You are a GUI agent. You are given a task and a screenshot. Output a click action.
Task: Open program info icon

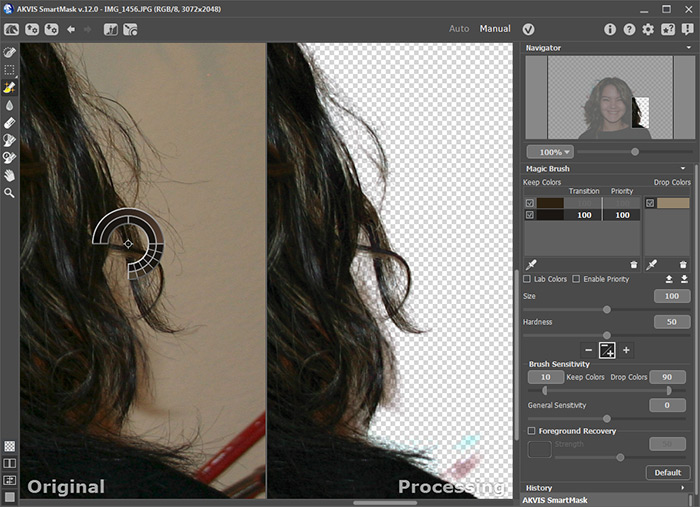(x=610, y=29)
